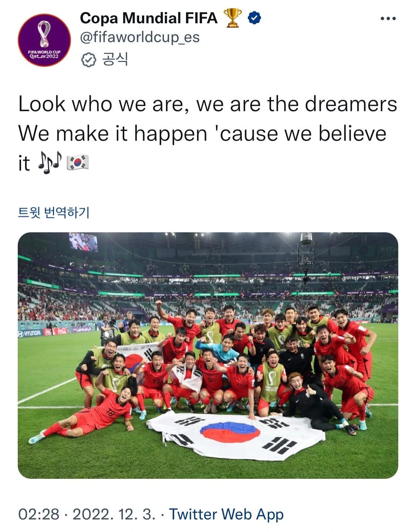Open the three-dot more options menu

(x=388, y=18)
